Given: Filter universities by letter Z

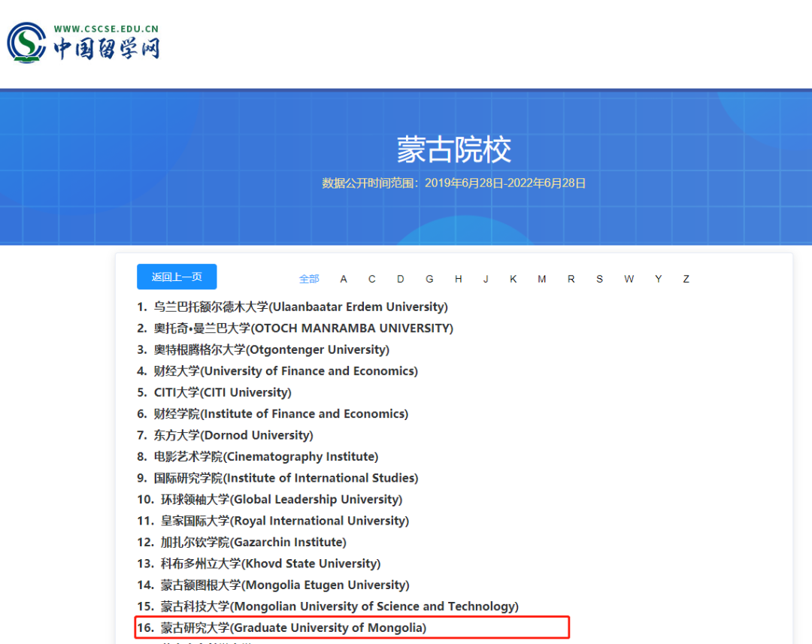Looking at the screenshot, I should (x=686, y=279).
